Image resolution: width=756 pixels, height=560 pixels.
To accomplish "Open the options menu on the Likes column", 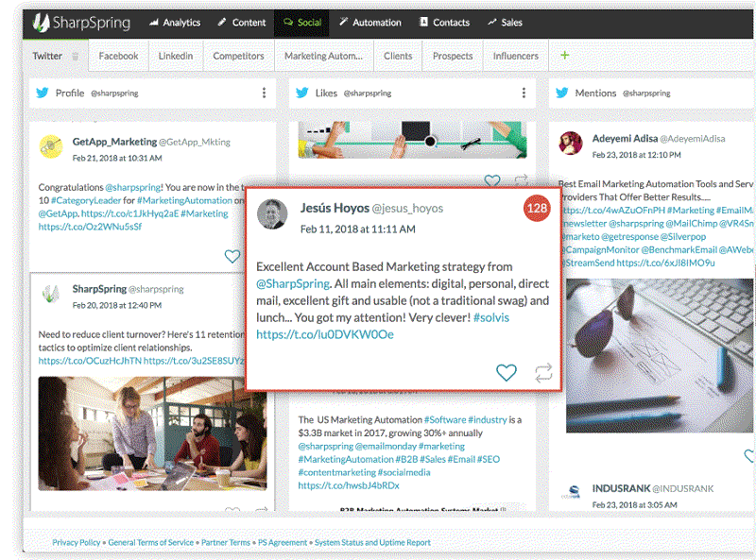I will 524,93.
